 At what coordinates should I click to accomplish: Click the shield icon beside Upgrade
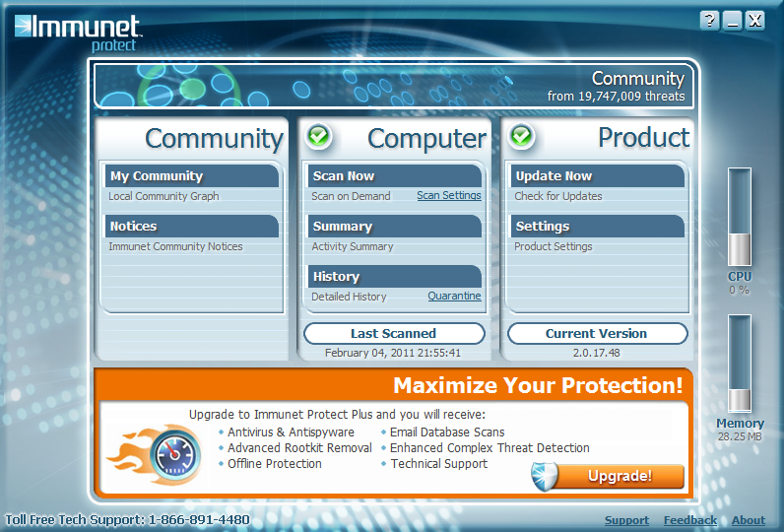tap(544, 476)
